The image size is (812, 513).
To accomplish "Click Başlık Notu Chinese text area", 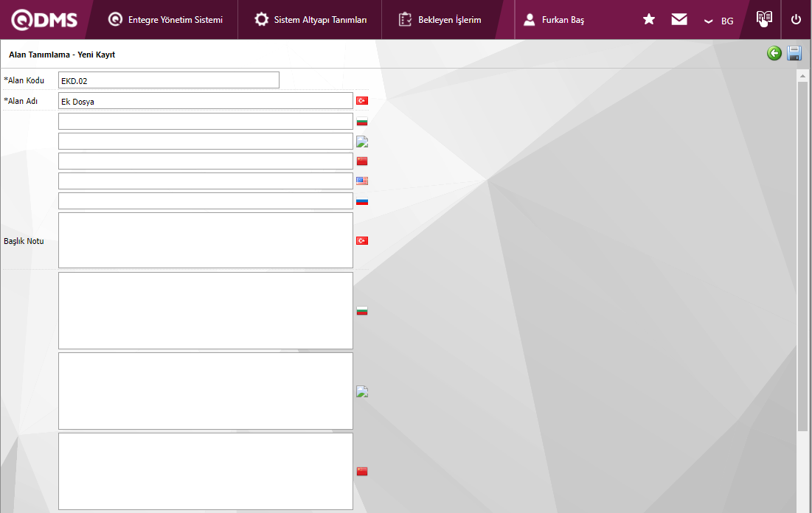I will [x=206, y=471].
